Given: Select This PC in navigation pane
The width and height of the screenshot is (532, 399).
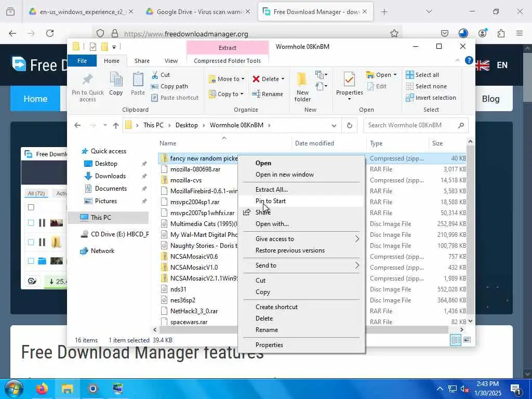Looking at the screenshot, I should (101, 218).
